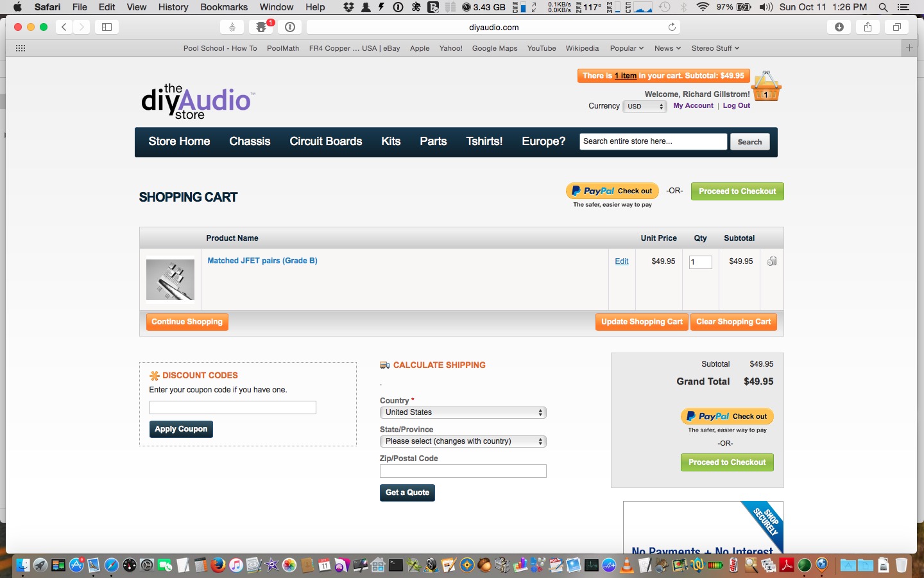Image resolution: width=924 pixels, height=578 pixels.
Task: Click Apply Coupon button
Action: (x=181, y=429)
